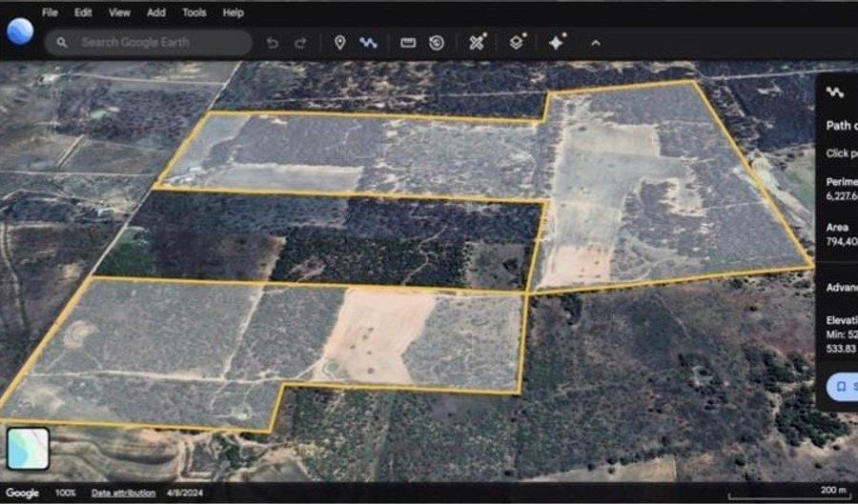Open the map layers stack icon
Image resolution: width=858 pixels, height=504 pixels.
tap(516, 43)
